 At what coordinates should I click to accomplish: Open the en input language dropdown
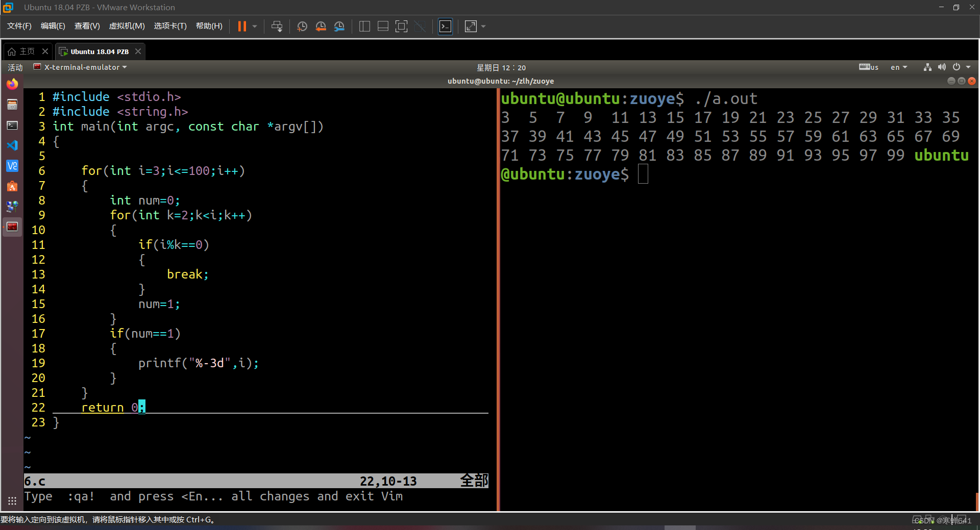tap(899, 67)
